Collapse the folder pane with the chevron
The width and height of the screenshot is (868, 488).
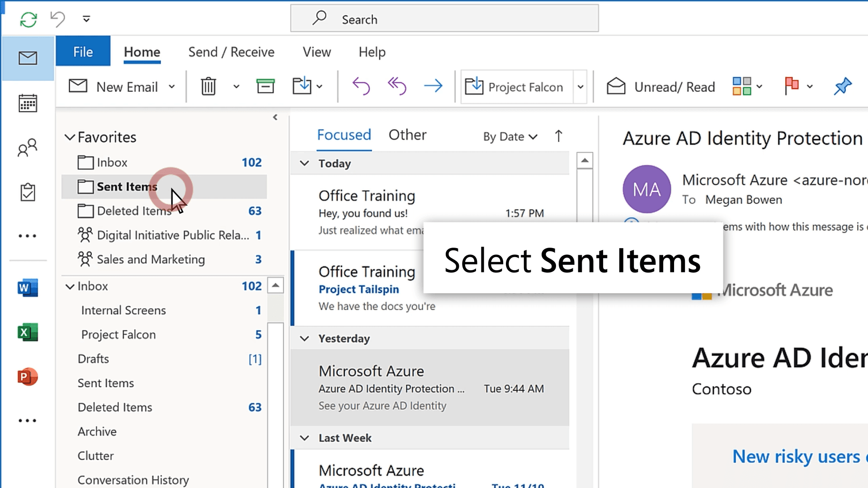(275, 117)
